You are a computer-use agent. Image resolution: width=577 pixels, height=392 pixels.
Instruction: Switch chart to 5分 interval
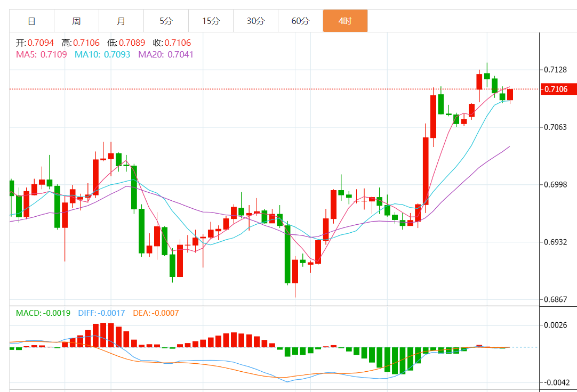click(166, 21)
